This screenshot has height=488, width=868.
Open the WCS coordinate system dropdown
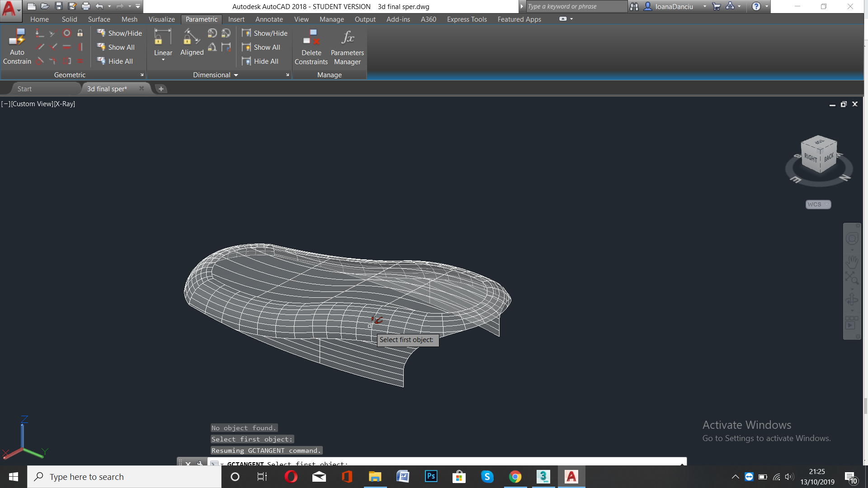(818, 204)
